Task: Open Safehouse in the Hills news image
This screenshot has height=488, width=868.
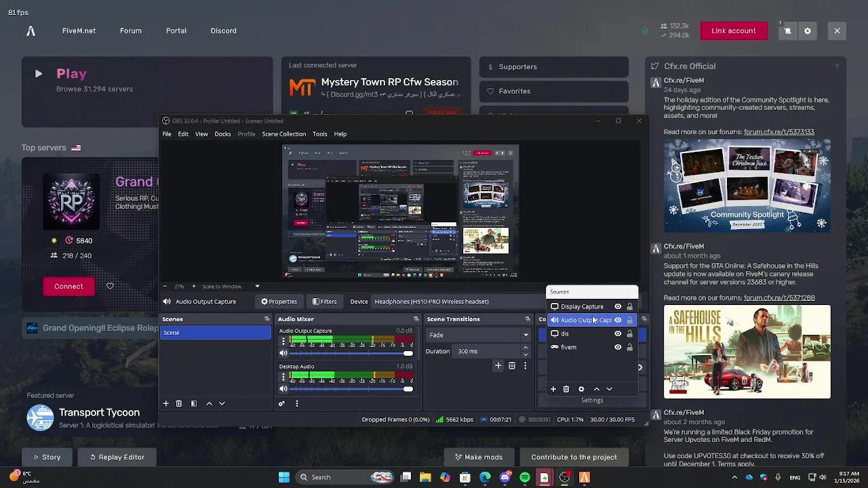Action: click(x=747, y=352)
